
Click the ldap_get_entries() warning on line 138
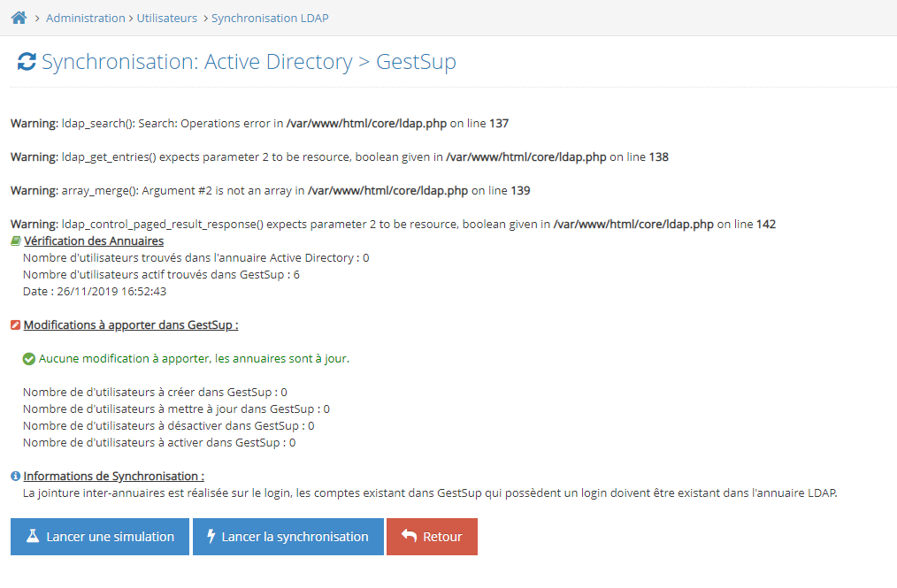click(x=340, y=157)
